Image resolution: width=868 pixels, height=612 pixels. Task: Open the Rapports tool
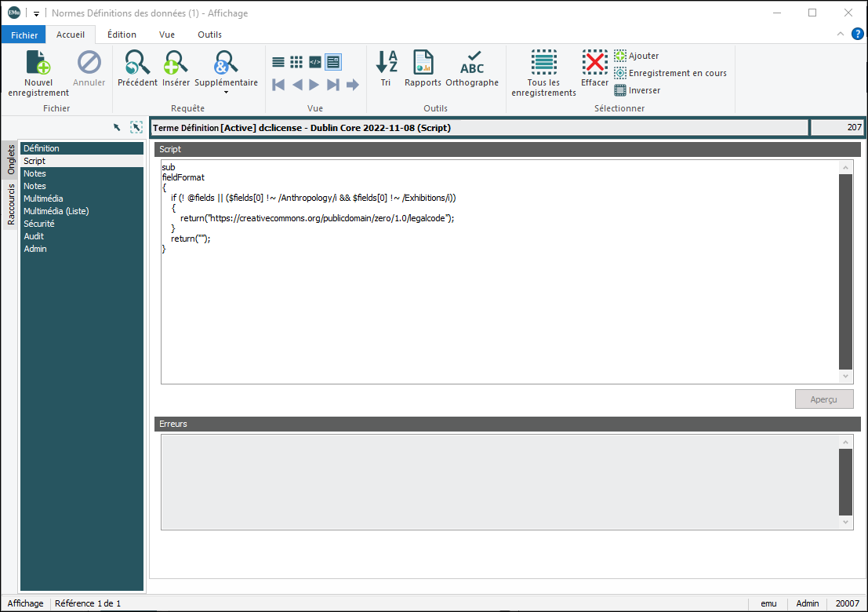click(423, 63)
